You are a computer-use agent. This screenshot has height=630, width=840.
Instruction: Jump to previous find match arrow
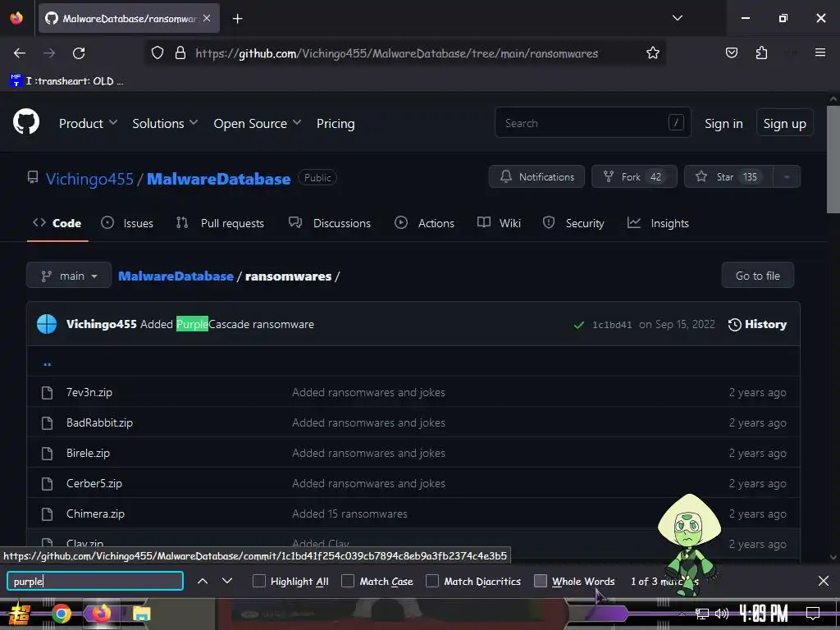coord(203,581)
